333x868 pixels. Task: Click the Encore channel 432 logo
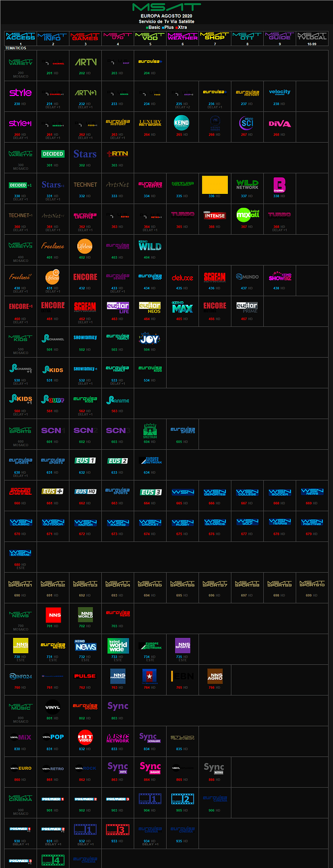pyautogui.click(x=85, y=277)
